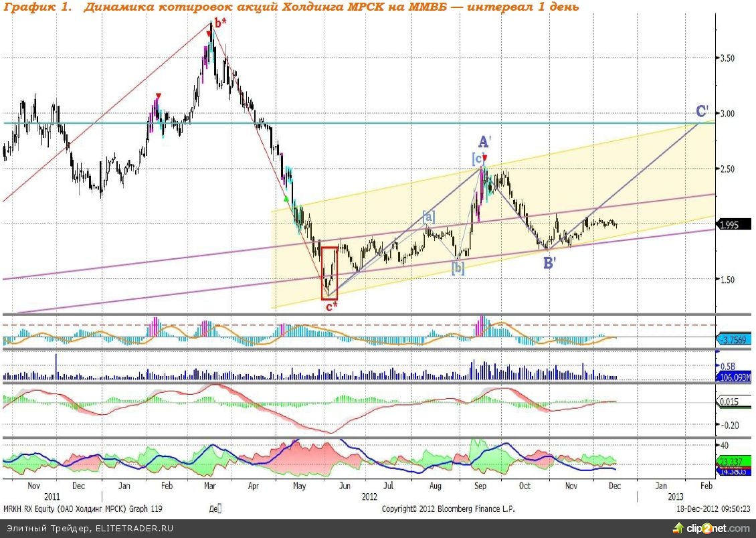
Task: Click the [b] sub-wave label
Action: tap(458, 269)
